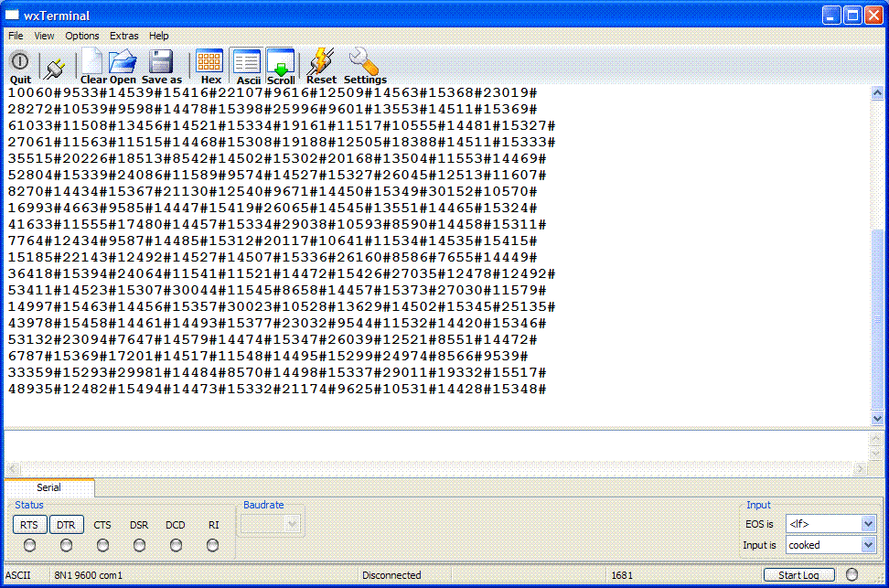
Task: Click the DSR status LED
Action: click(139, 545)
